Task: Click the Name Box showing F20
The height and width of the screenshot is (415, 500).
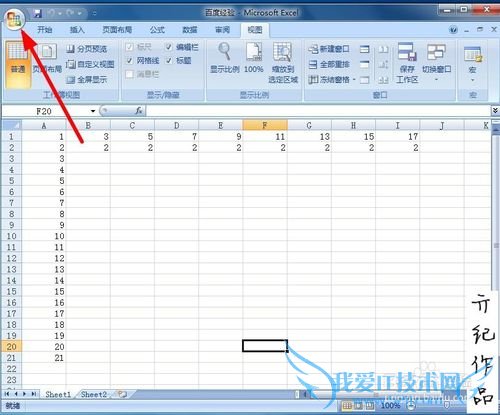Action: 44,111
